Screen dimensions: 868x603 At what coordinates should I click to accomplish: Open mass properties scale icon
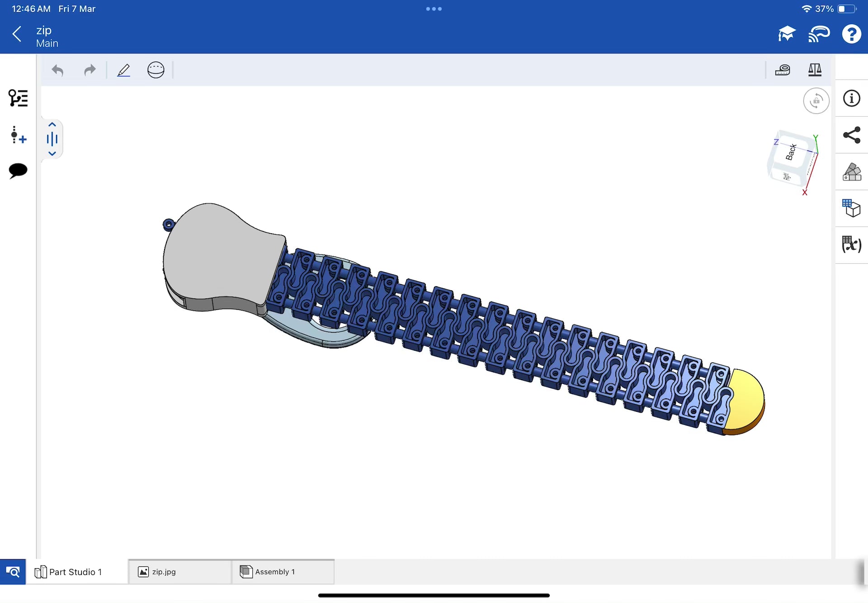point(815,70)
